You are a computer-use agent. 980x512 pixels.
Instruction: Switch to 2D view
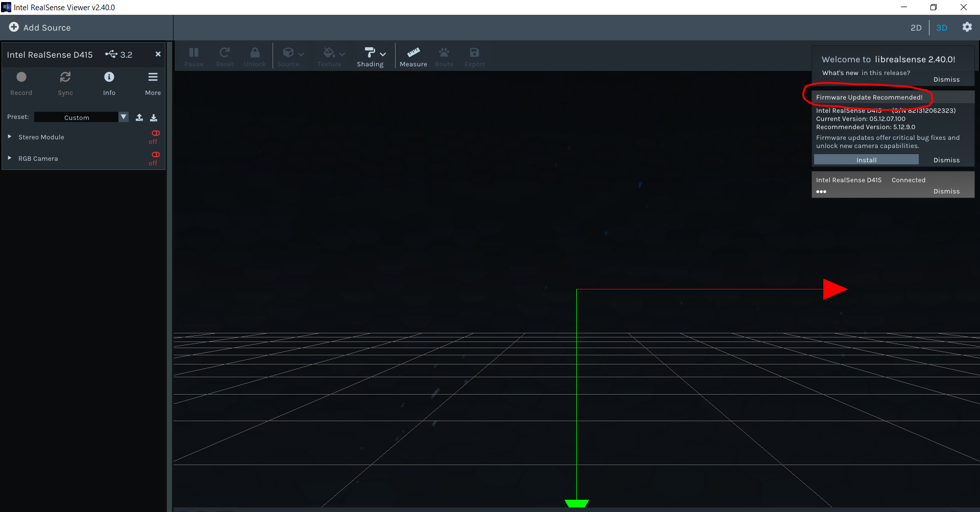(x=916, y=28)
